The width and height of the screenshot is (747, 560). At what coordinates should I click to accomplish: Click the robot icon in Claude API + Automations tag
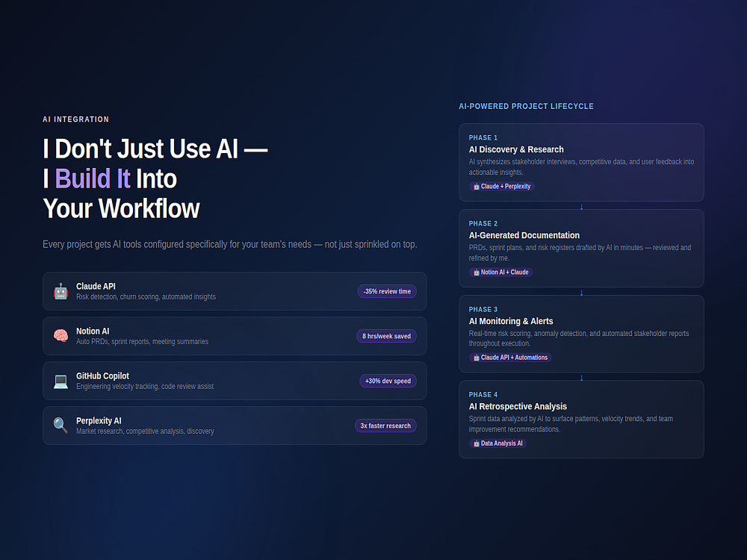(x=476, y=358)
